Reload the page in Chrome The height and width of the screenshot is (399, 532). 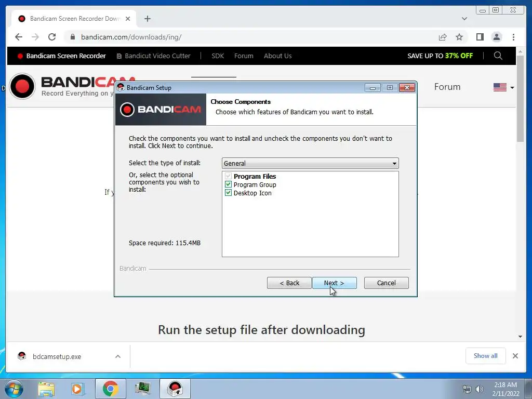click(52, 37)
